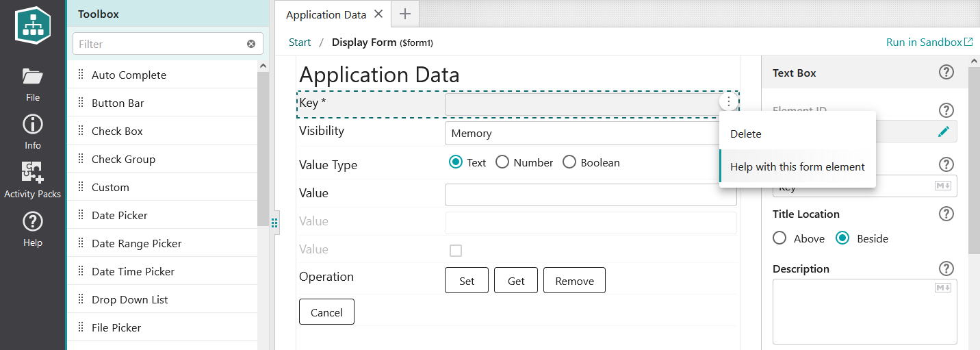Clear the Toolbox filter with X icon
Image resolution: width=980 pixels, height=350 pixels.
(x=251, y=44)
